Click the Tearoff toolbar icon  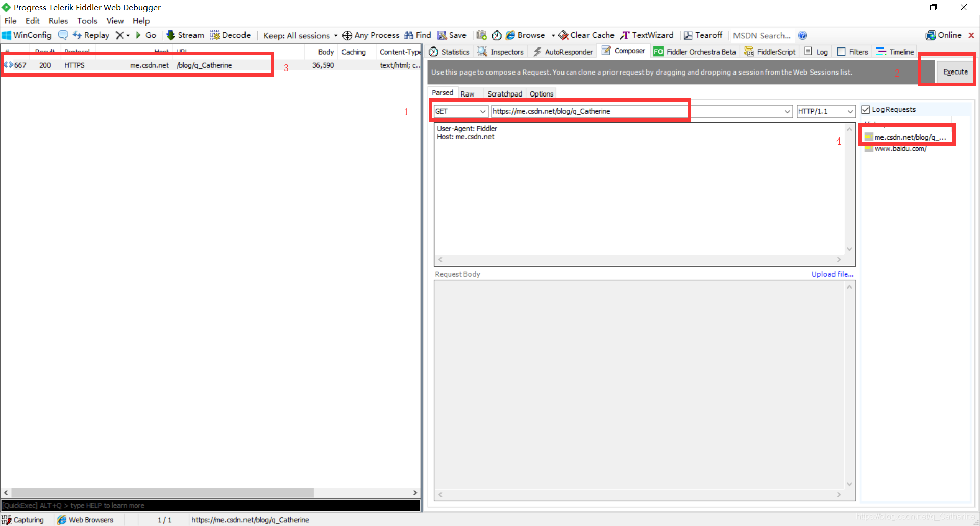703,35
